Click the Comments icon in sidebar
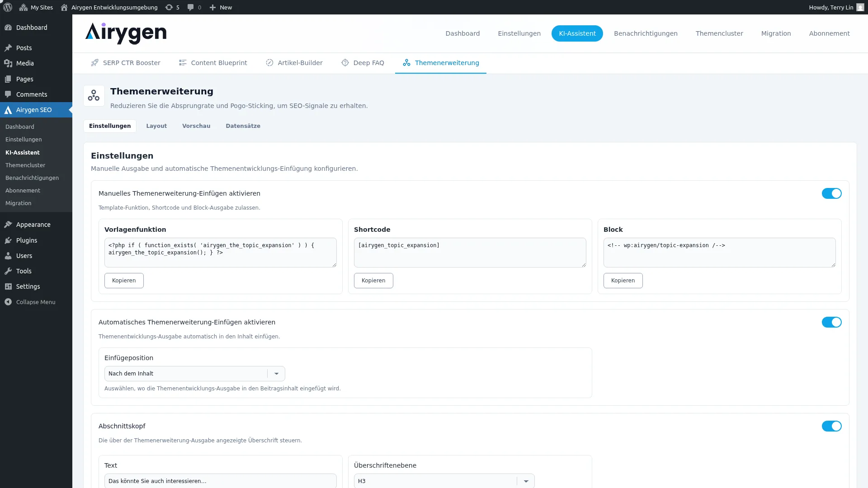 pyautogui.click(x=8, y=94)
